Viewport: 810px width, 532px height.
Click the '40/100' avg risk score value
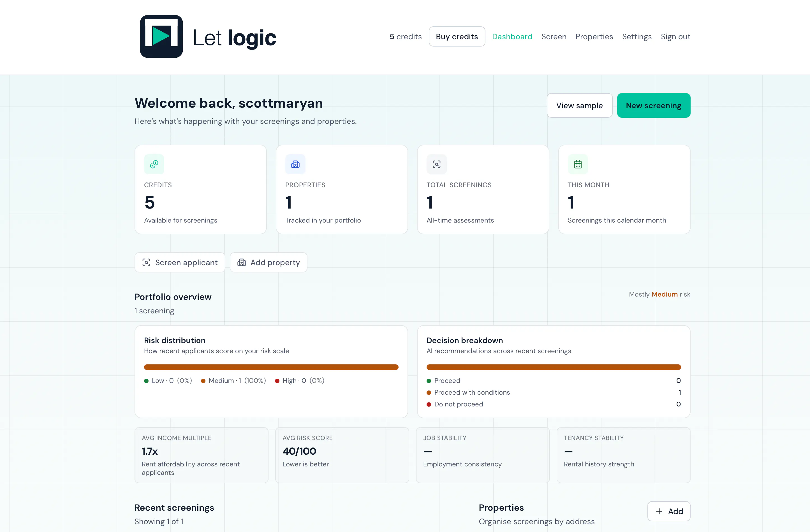299,451
